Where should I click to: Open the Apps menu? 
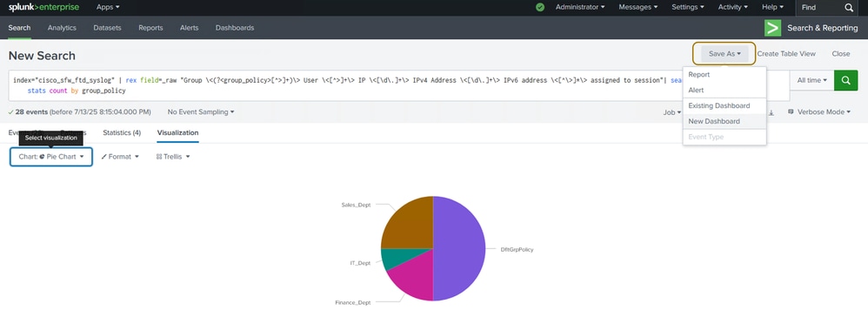click(x=108, y=7)
